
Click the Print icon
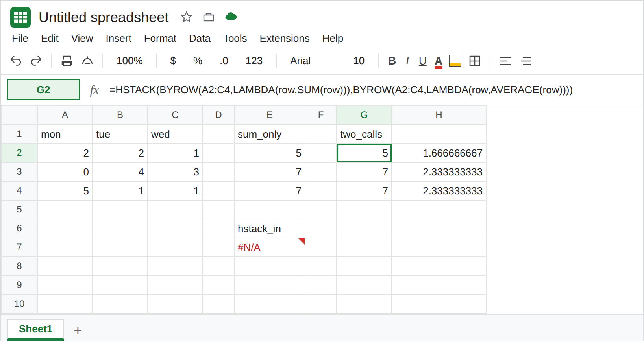(67, 61)
